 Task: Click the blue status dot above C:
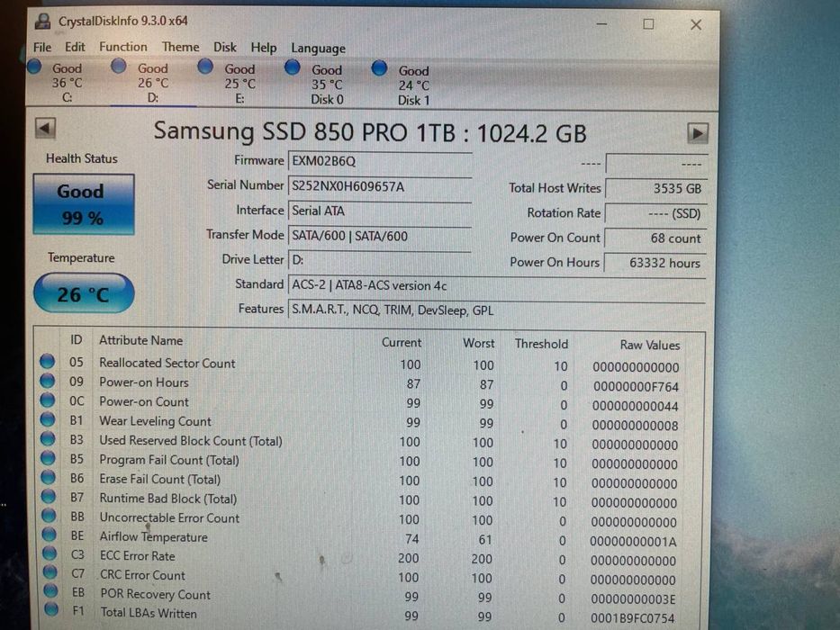coord(34,67)
